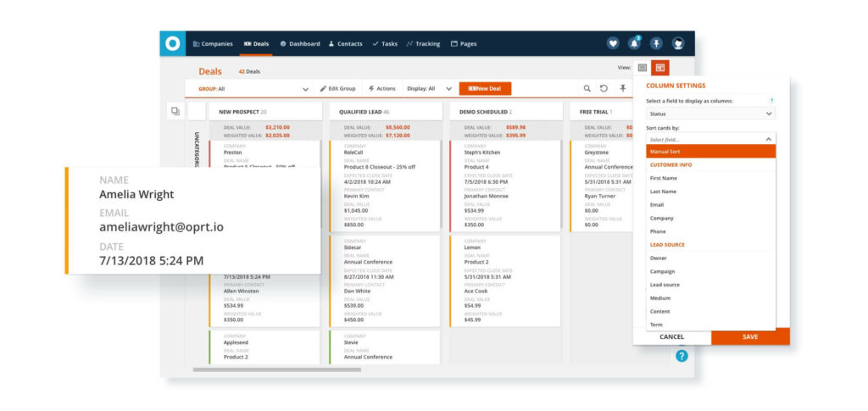Viewport: 868px width, 411px height.
Task: Switch to list view icon
Action: click(643, 68)
